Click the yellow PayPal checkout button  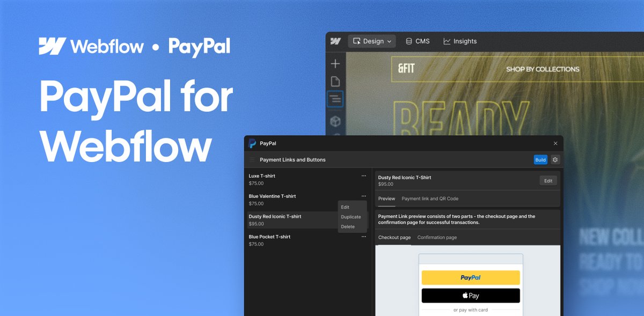coord(471,277)
